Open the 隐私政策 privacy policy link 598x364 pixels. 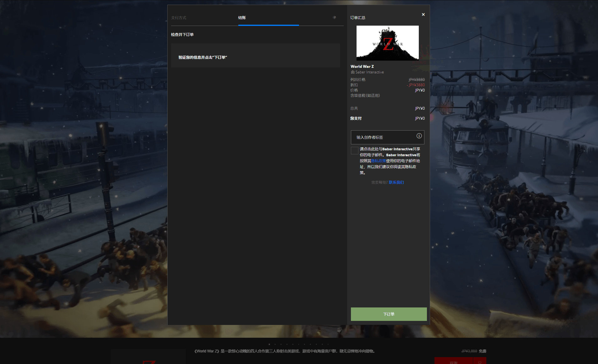click(378, 161)
